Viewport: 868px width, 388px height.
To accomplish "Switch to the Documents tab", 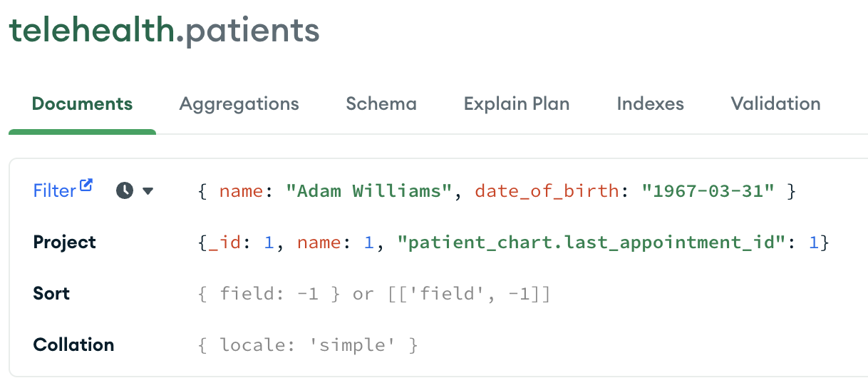I will [x=82, y=104].
